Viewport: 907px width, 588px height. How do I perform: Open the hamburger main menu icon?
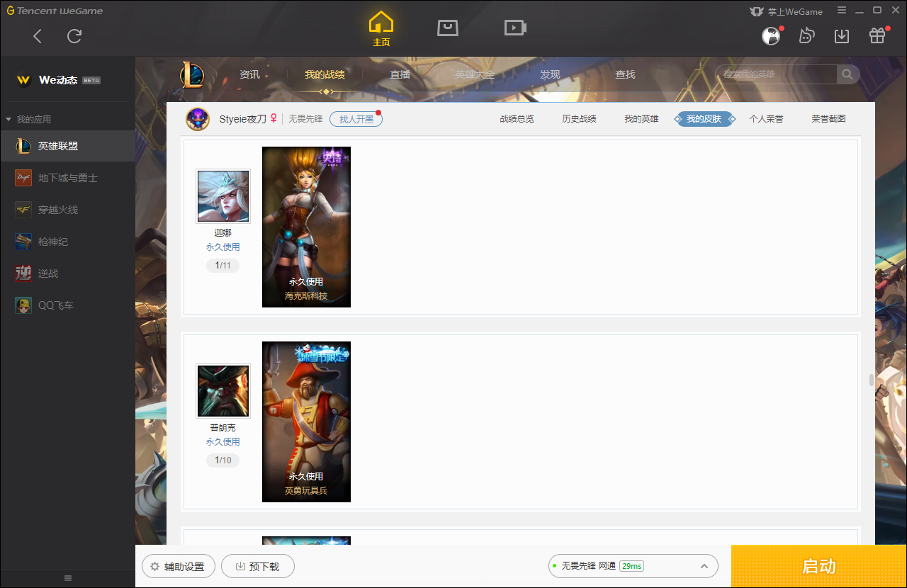(842, 11)
